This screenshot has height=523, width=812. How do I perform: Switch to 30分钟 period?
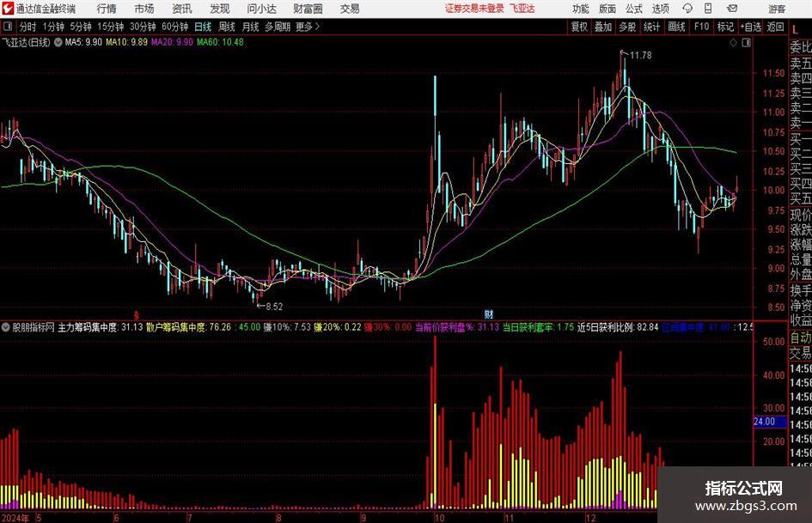point(143,27)
